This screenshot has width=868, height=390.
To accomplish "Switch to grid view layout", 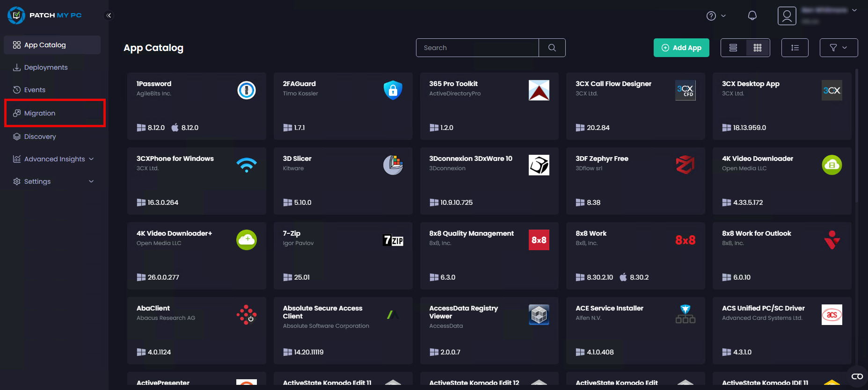I will pyautogui.click(x=758, y=48).
